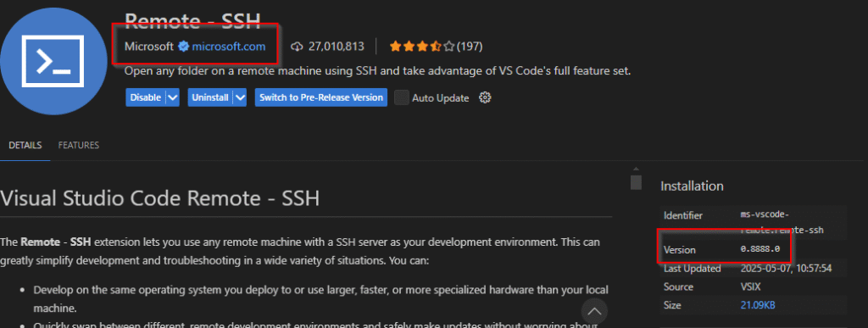Click the scroll-to-top arrow circle button
868x328 pixels.
tap(594, 311)
